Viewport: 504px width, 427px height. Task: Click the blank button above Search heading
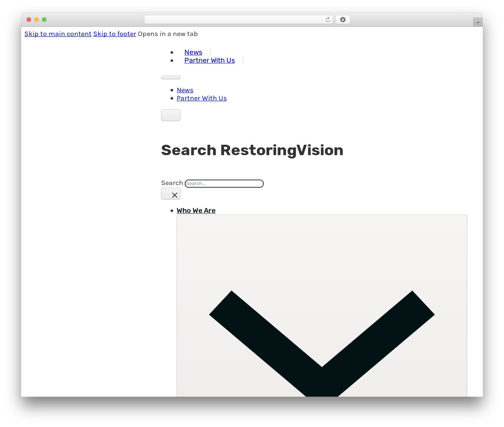171,115
